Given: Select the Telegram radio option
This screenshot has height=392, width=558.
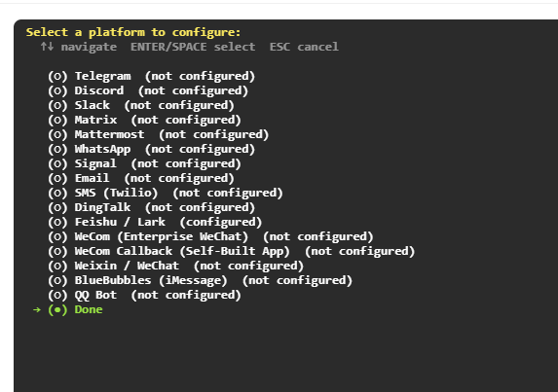Looking at the screenshot, I should click(x=57, y=76).
